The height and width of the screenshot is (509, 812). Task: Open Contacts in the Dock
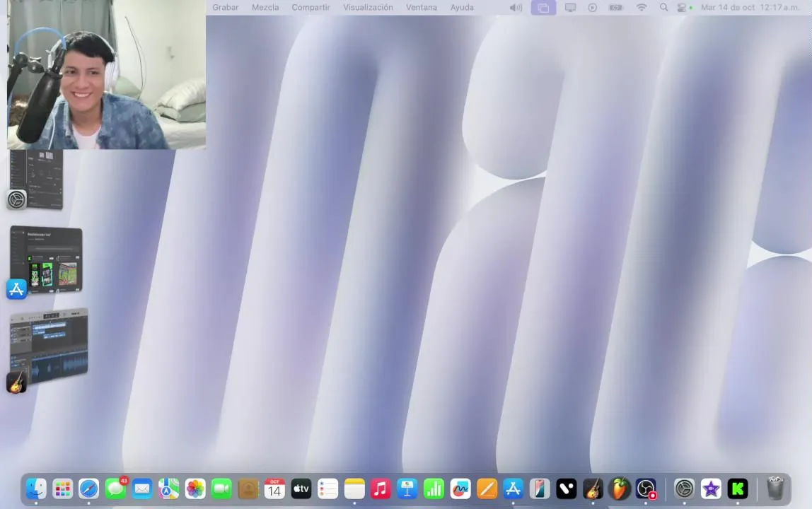point(248,488)
